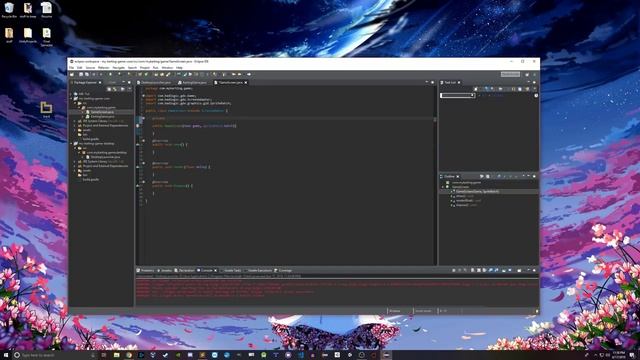The image size is (640, 360).
Task: Select dispose() method in Outline
Action: pos(464,205)
